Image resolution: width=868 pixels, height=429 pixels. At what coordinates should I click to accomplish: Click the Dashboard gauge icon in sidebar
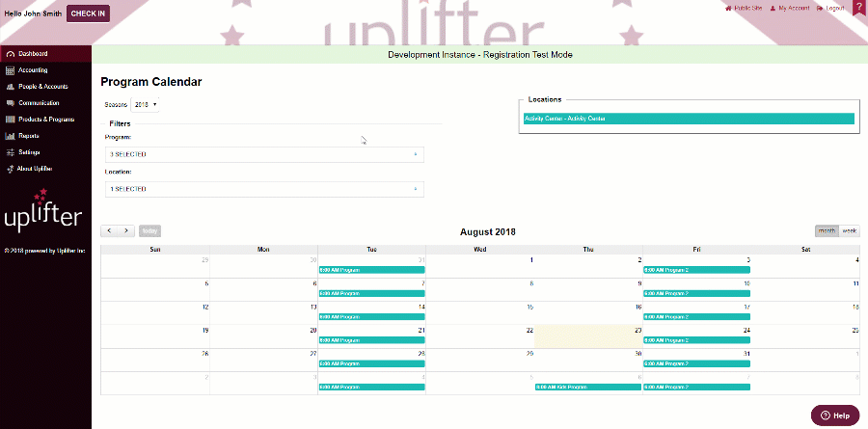click(10, 53)
